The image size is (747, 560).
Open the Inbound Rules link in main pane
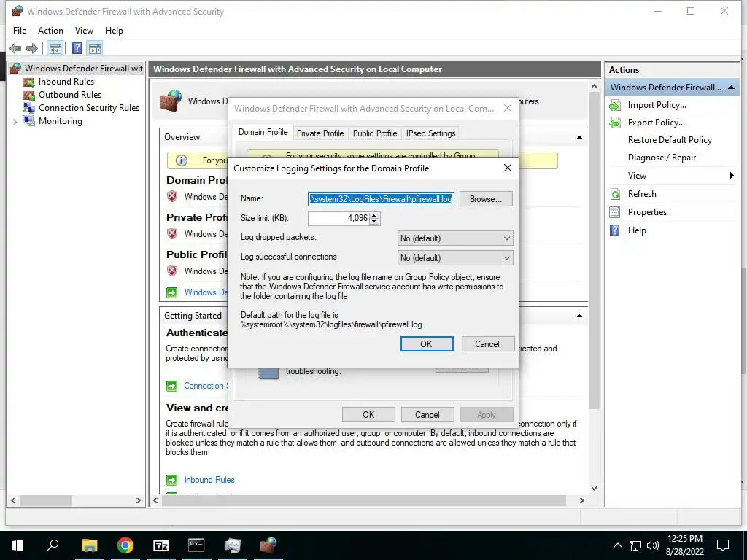point(209,480)
